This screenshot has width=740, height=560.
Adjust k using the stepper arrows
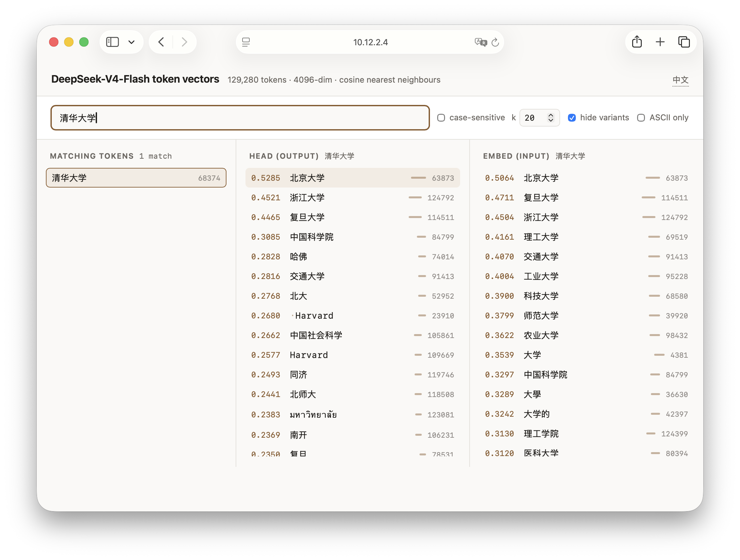[x=551, y=118]
